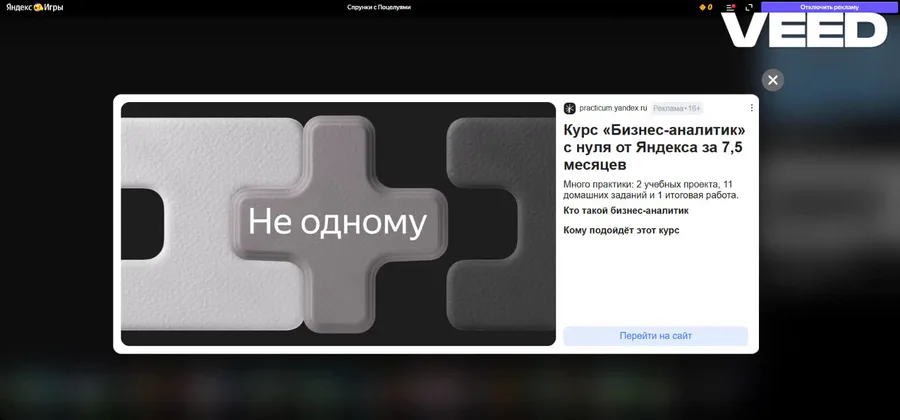Close the ad with the round X button
Image resolution: width=900 pixels, height=420 pixels.
[773, 80]
